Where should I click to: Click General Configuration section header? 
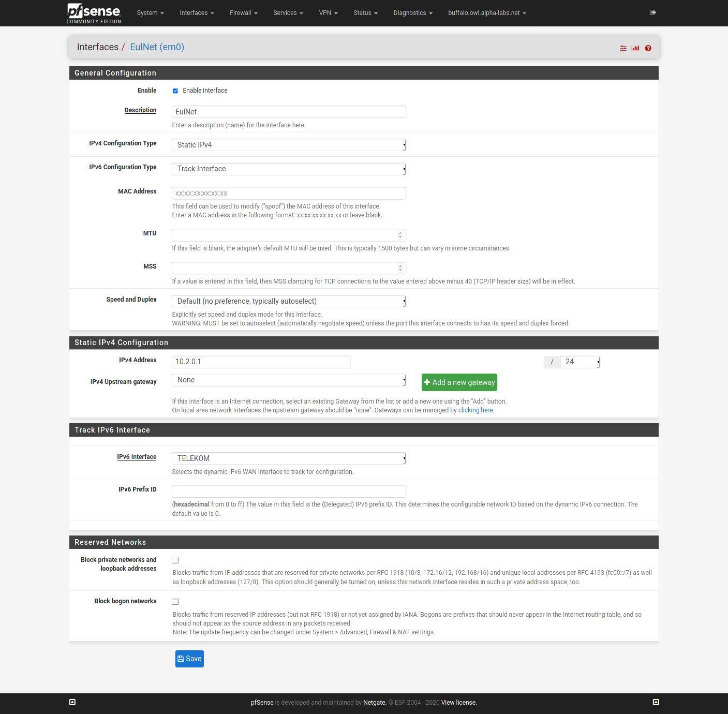click(x=364, y=73)
